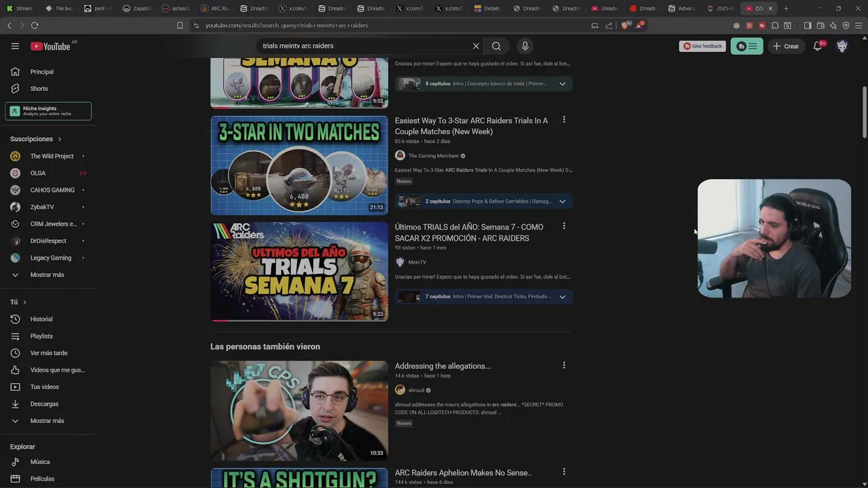Switch to the ARC Raiders browser tab
868x488 pixels.
[214, 8]
